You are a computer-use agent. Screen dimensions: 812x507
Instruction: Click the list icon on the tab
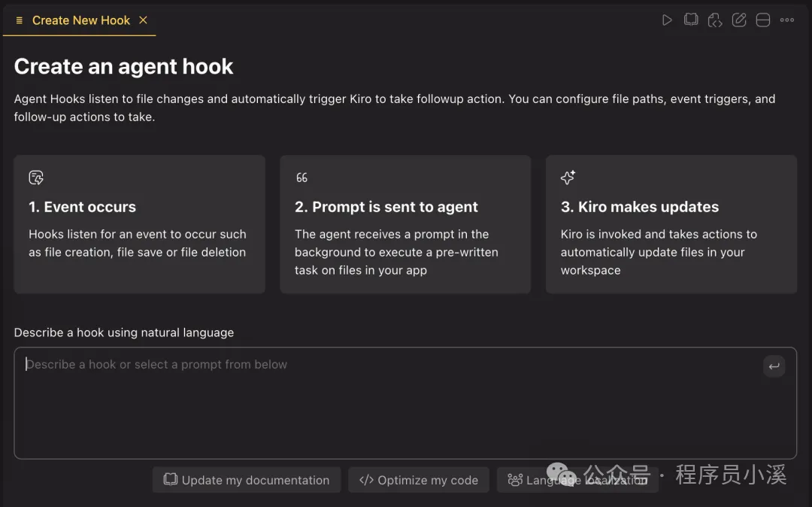click(x=19, y=20)
